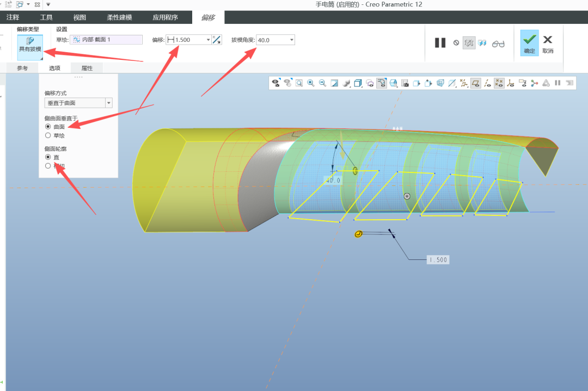
Task: Select the 相切 side profile radio button
Action: pyautogui.click(x=48, y=165)
